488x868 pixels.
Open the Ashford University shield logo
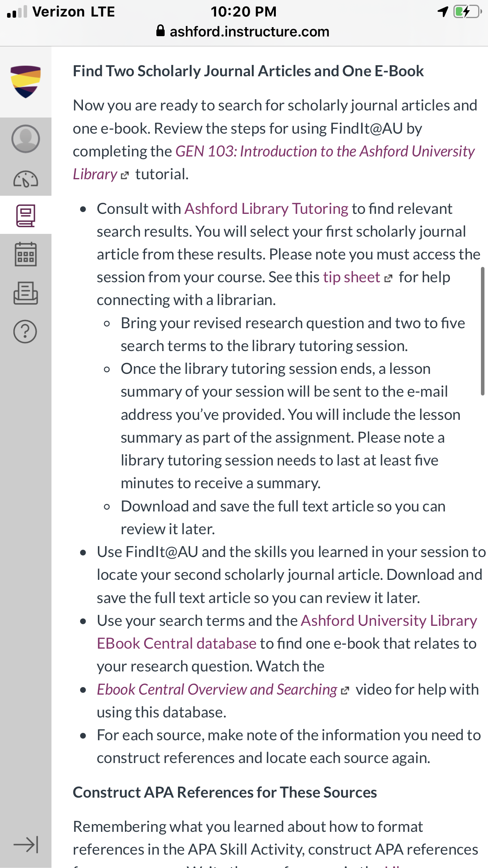[26, 82]
